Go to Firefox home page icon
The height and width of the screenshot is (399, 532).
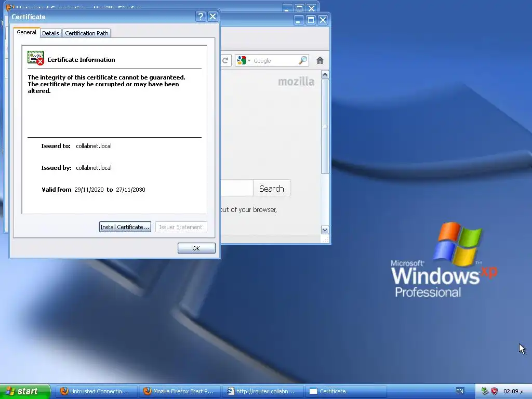coord(320,60)
